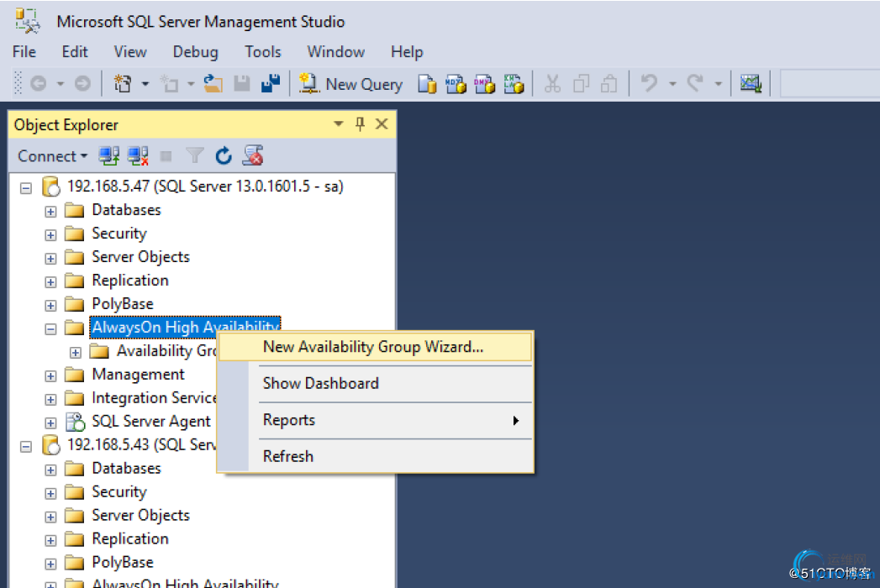Click the Database Engine Query icon
Screen dimensions: 880x588
tap(427, 84)
